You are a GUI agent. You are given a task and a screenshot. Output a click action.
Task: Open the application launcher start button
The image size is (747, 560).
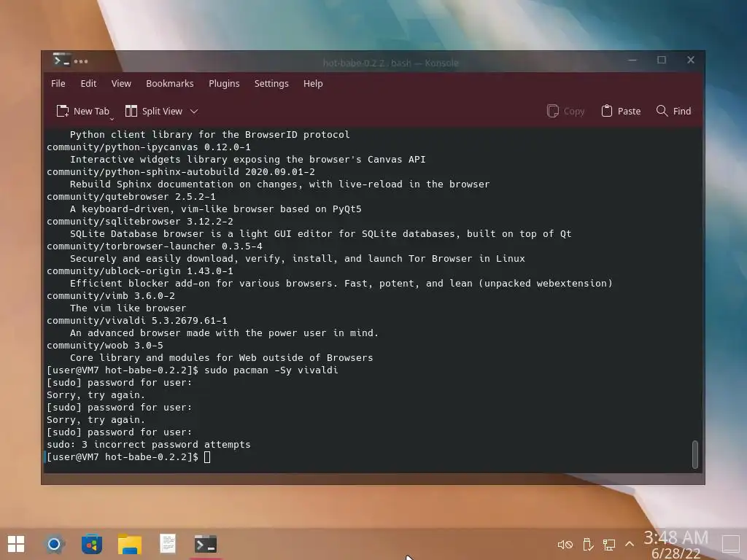click(16, 544)
